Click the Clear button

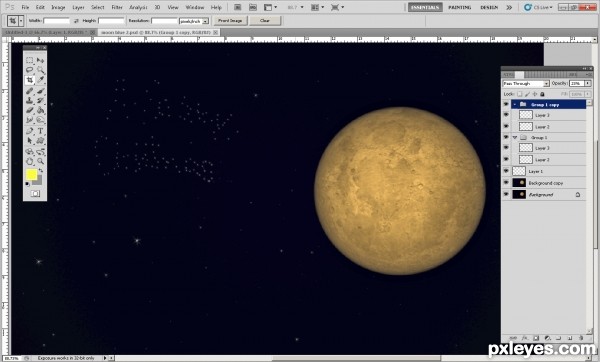click(265, 21)
